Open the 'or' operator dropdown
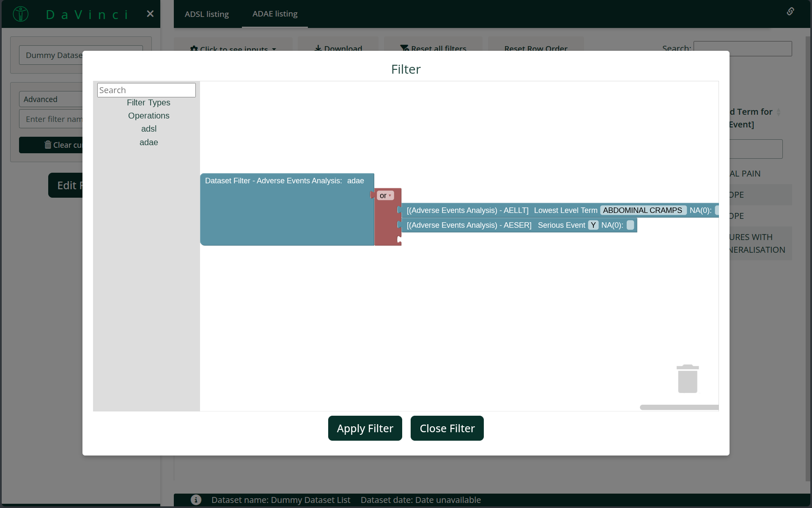This screenshot has height=508, width=812. pos(385,196)
